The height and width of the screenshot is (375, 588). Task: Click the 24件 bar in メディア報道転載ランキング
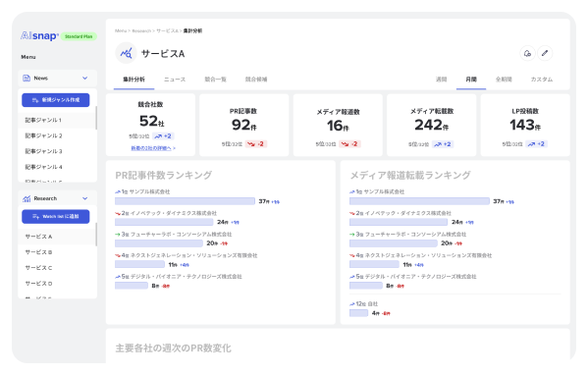pos(399,222)
